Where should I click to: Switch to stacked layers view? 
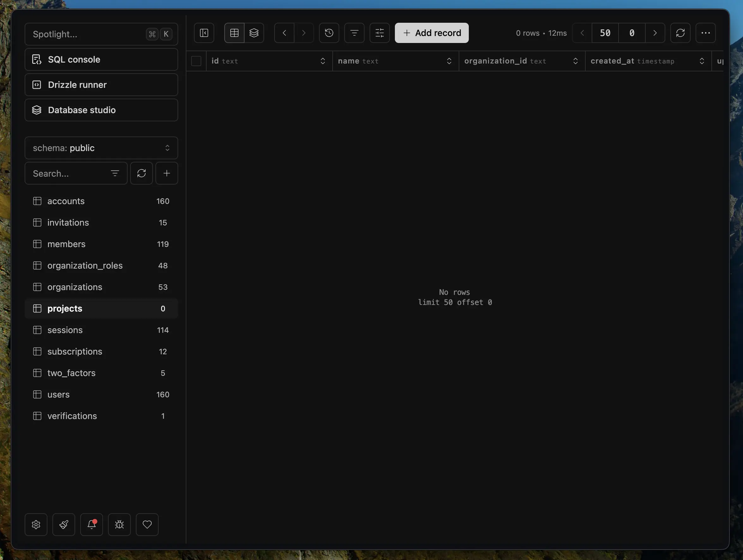coord(254,33)
